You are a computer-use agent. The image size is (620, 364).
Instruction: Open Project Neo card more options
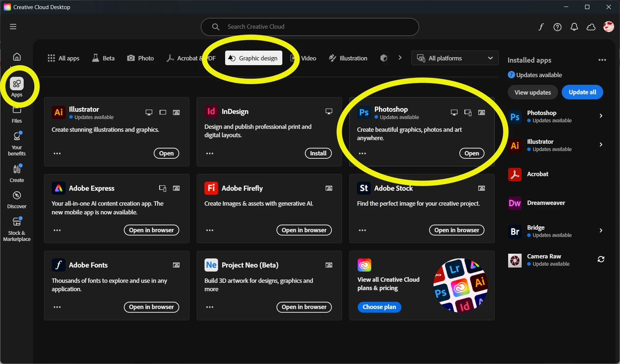[x=210, y=307]
